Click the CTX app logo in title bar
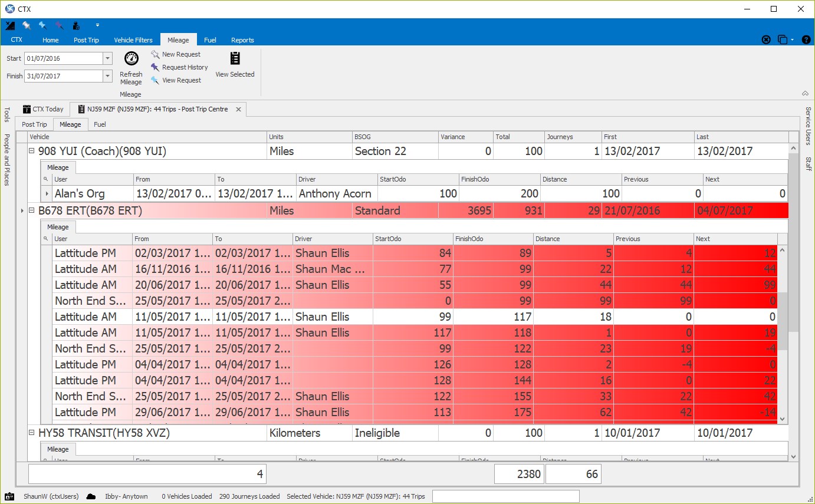815x504 pixels. click(9, 9)
